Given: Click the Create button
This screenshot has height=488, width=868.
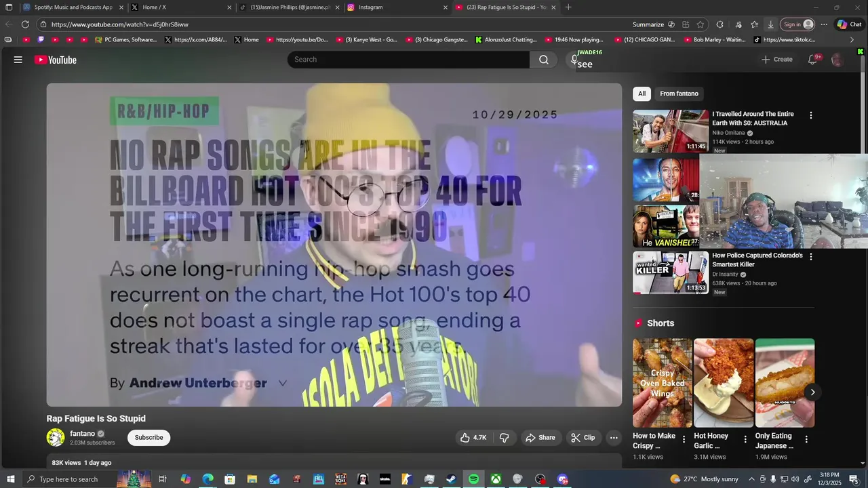Looking at the screenshot, I should click(x=777, y=60).
